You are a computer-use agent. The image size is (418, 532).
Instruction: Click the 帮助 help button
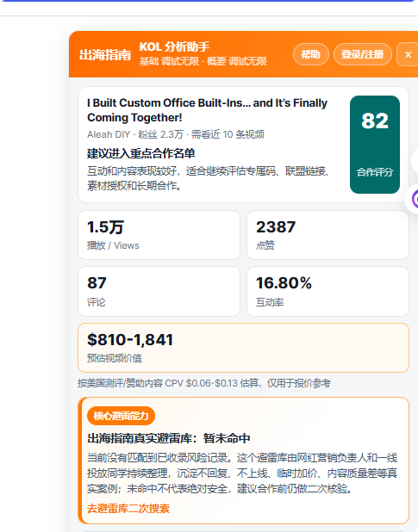tap(310, 54)
